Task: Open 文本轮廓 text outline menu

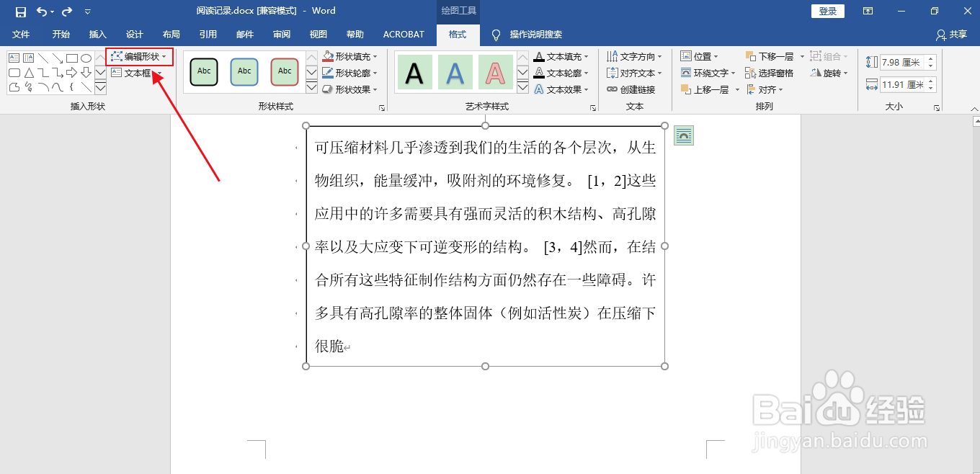Action: (561, 73)
